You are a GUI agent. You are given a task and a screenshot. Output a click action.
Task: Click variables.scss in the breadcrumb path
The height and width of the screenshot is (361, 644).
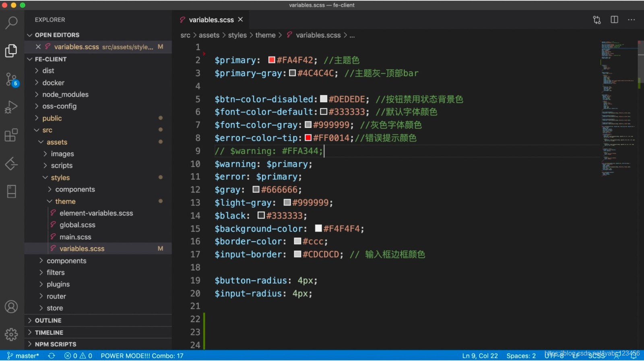(318, 35)
